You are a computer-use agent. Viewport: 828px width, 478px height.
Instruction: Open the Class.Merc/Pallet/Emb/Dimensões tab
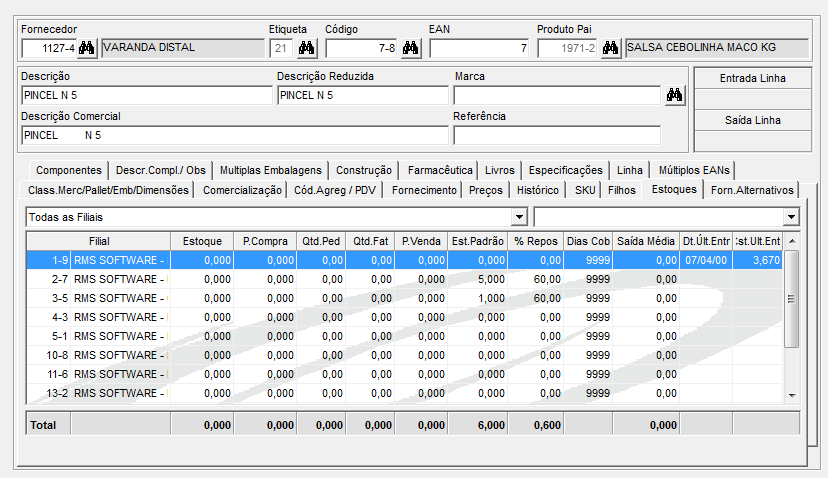click(108, 190)
